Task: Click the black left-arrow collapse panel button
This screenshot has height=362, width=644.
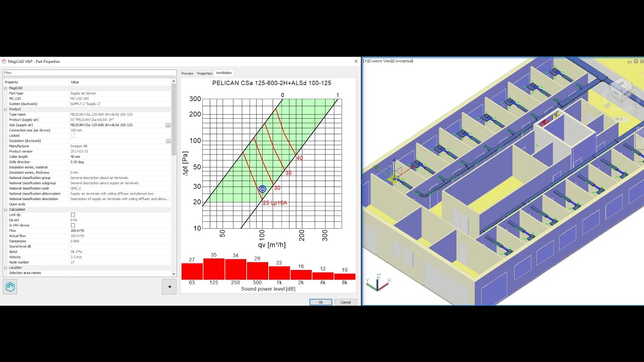Action: click(x=169, y=287)
